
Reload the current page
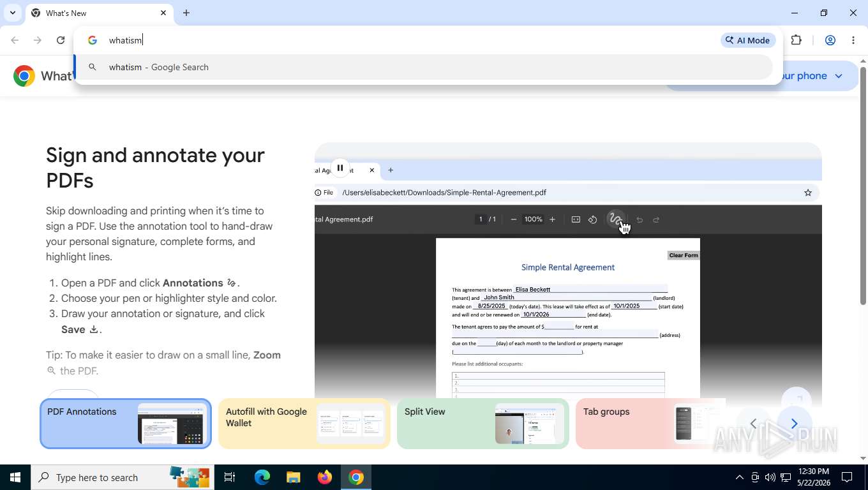pyautogui.click(x=61, y=40)
